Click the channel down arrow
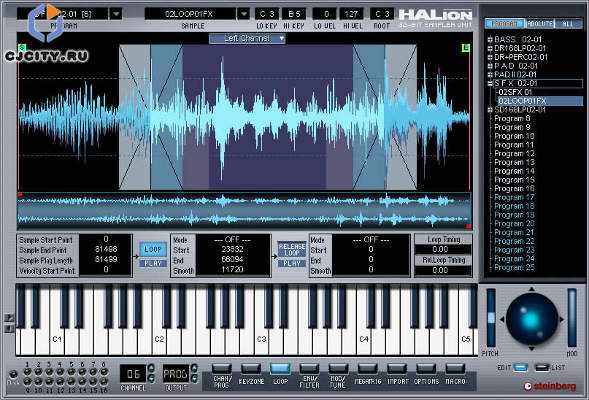The height and width of the screenshot is (400, 589). click(151, 378)
